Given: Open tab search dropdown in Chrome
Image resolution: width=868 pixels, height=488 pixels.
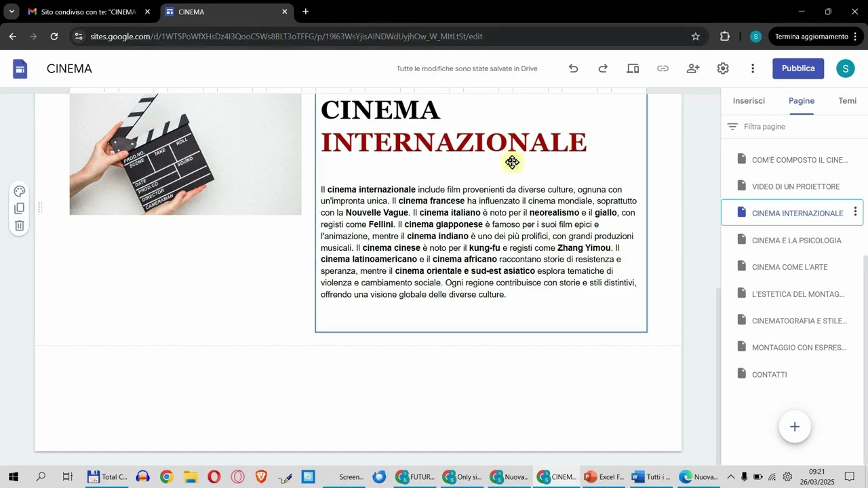Looking at the screenshot, I should coord(12,12).
